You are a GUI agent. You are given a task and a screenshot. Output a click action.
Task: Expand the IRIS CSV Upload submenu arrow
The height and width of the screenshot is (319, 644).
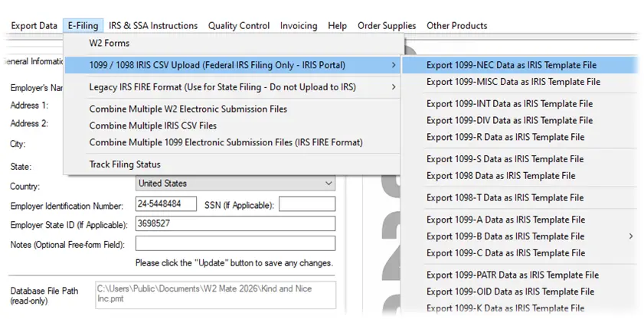click(394, 65)
